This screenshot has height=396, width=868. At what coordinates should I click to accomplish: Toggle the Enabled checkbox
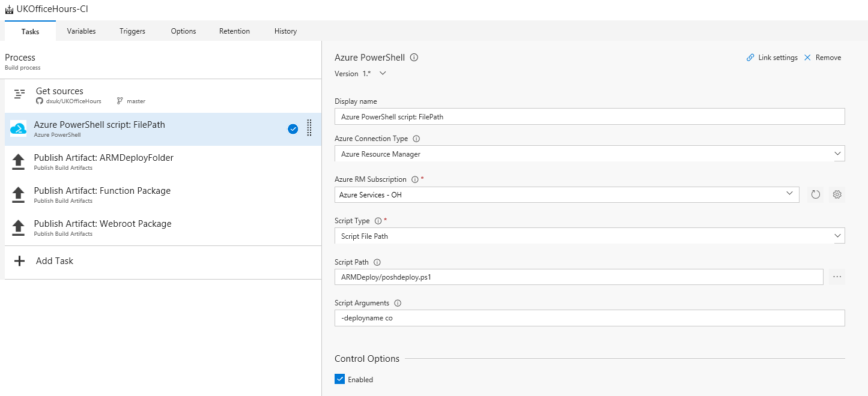340,379
